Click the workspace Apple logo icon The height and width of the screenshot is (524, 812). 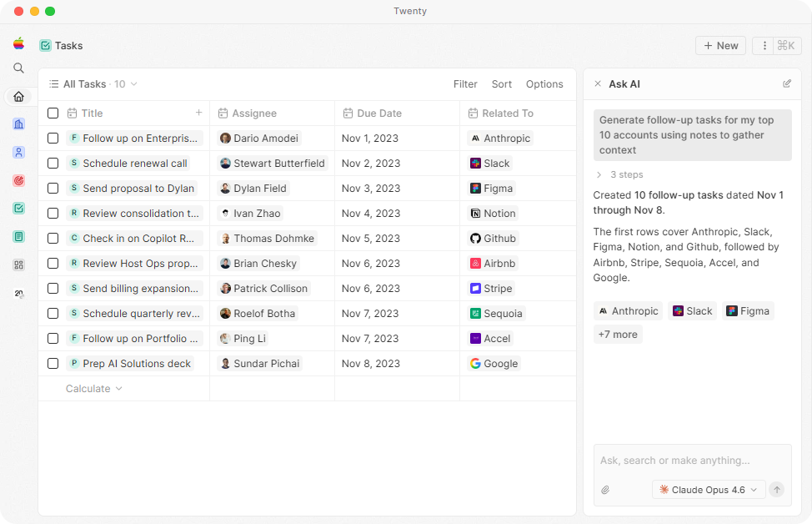pyautogui.click(x=18, y=43)
